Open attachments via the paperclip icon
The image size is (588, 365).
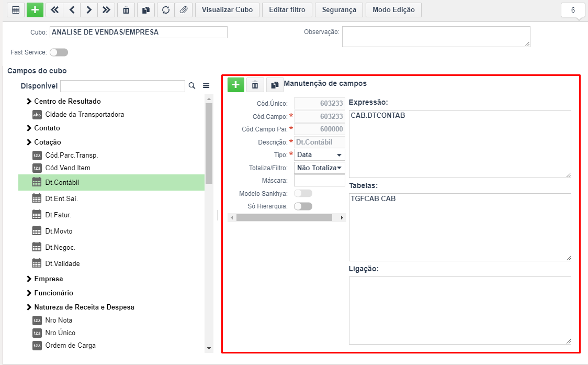[x=184, y=10]
